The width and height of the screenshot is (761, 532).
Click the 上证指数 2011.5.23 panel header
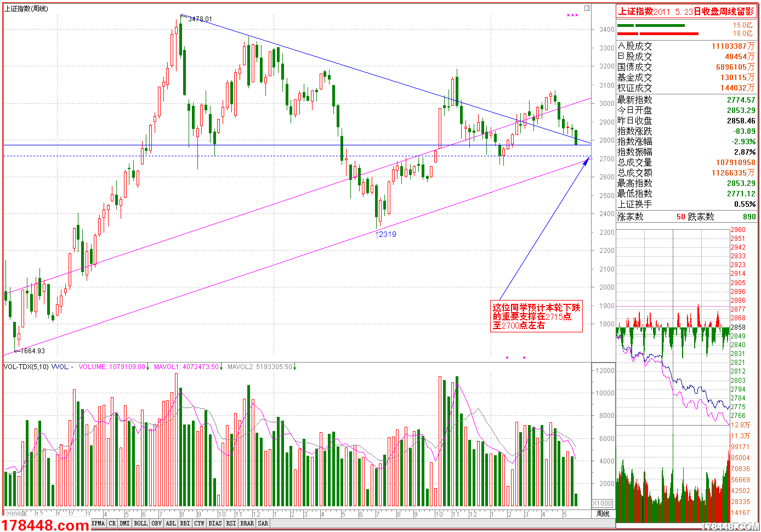[x=686, y=12]
